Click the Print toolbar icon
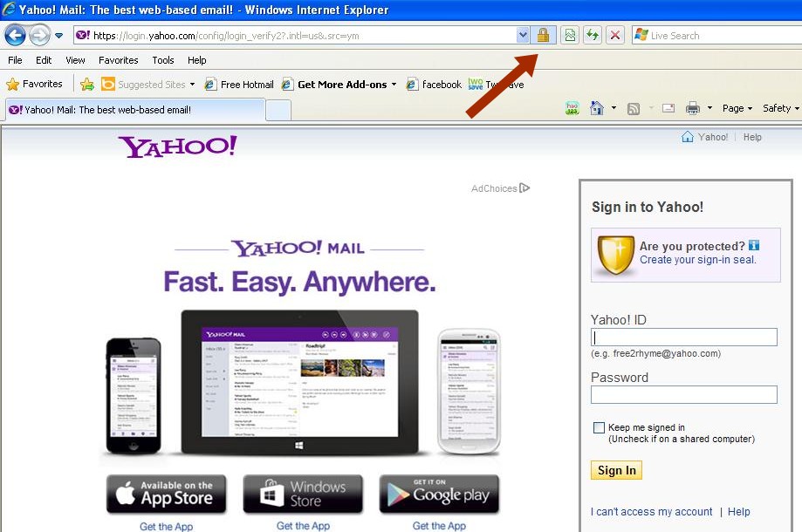The width and height of the screenshot is (802, 532). tap(693, 108)
